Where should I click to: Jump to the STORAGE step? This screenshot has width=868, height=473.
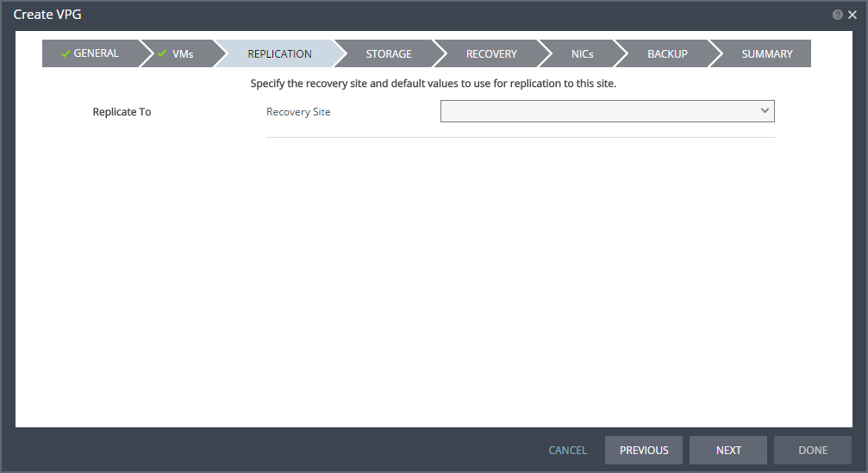389,53
